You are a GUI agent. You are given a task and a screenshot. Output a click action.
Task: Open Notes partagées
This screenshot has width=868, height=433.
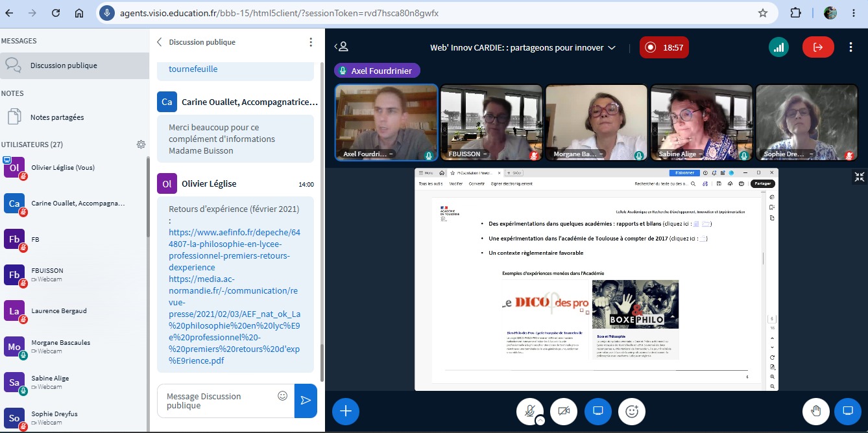pos(75,117)
